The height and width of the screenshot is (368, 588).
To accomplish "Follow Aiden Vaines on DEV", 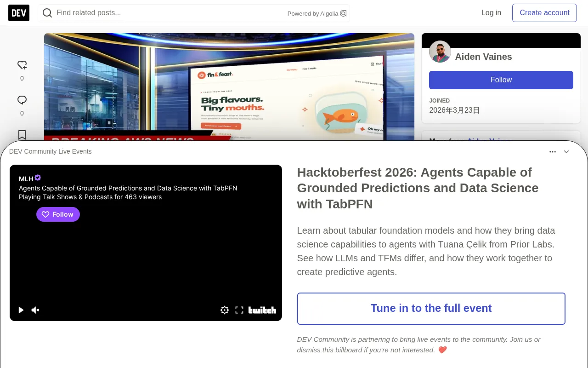I will pos(501,80).
